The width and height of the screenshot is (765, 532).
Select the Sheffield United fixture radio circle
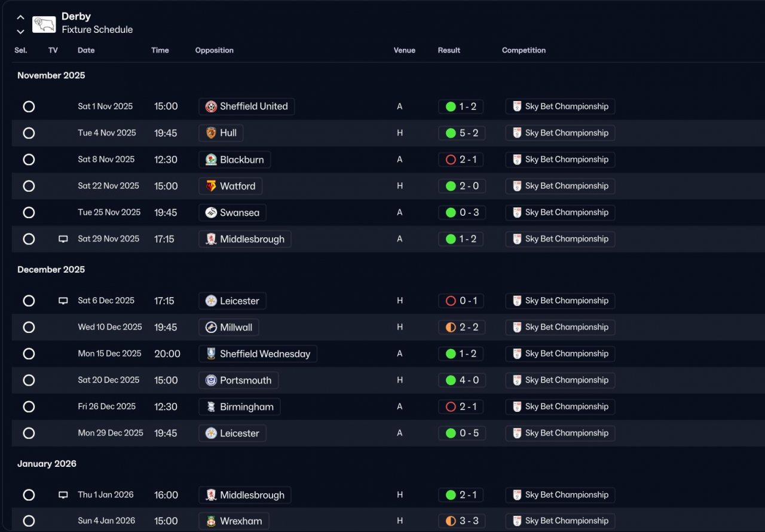[29, 106]
